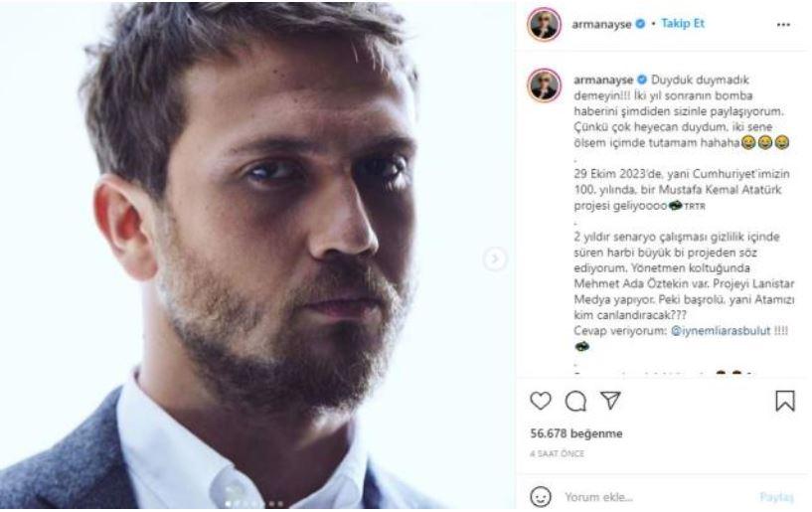Follow the account with Takip Et
The image size is (812, 512).
[x=683, y=25]
